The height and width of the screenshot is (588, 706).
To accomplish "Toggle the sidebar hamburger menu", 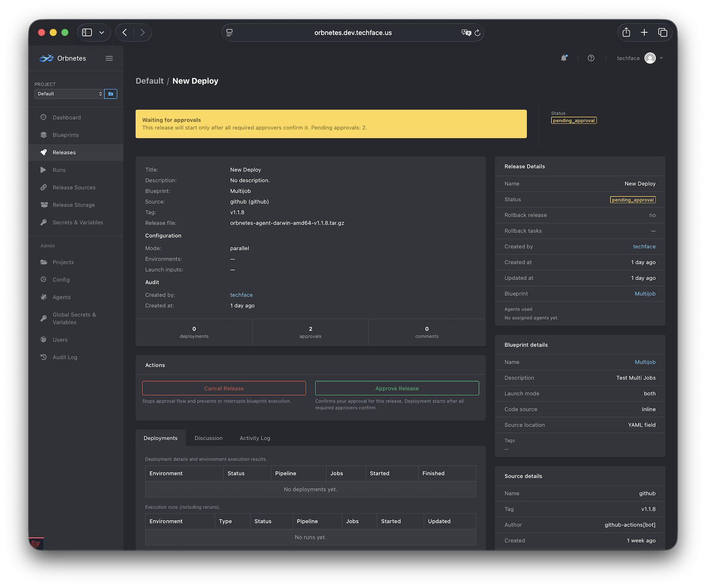I will point(109,58).
